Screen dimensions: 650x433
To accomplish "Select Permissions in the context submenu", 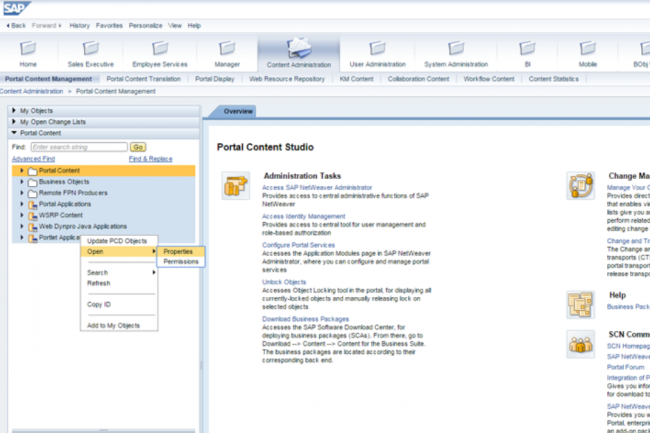I will 181,262.
